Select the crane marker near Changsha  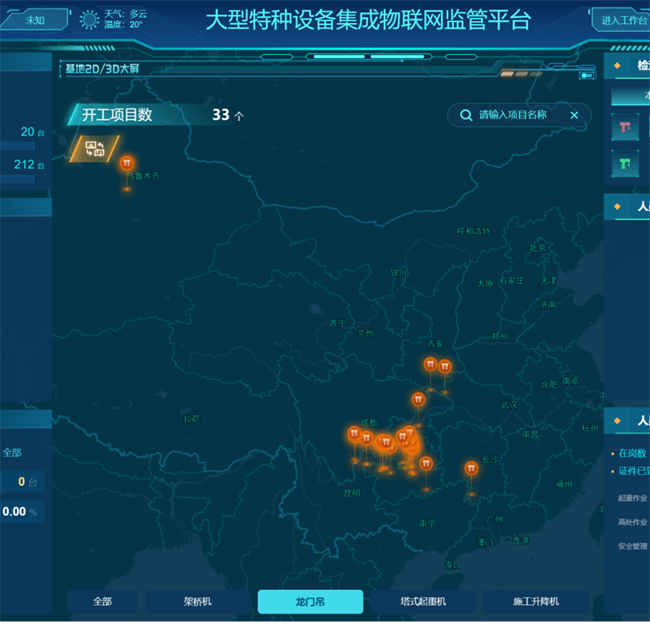coord(471,468)
